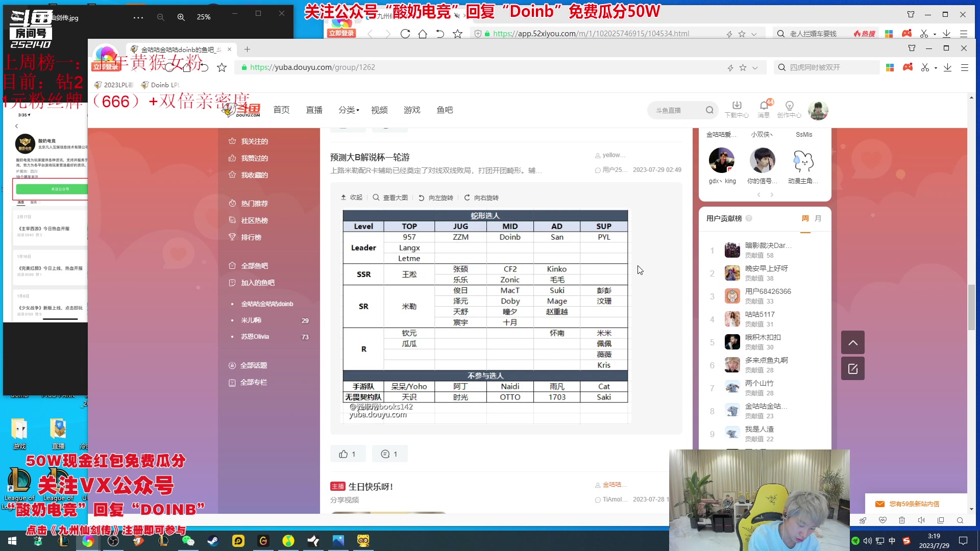Go to 直播 in the Douyu navigation
This screenshot has height=551, width=980.
[x=314, y=110]
